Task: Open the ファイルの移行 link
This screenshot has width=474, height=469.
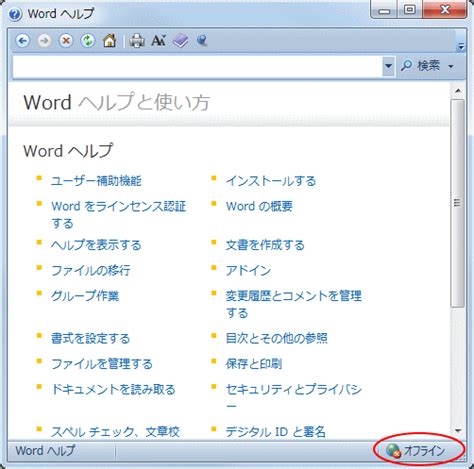Action: click(90, 270)
